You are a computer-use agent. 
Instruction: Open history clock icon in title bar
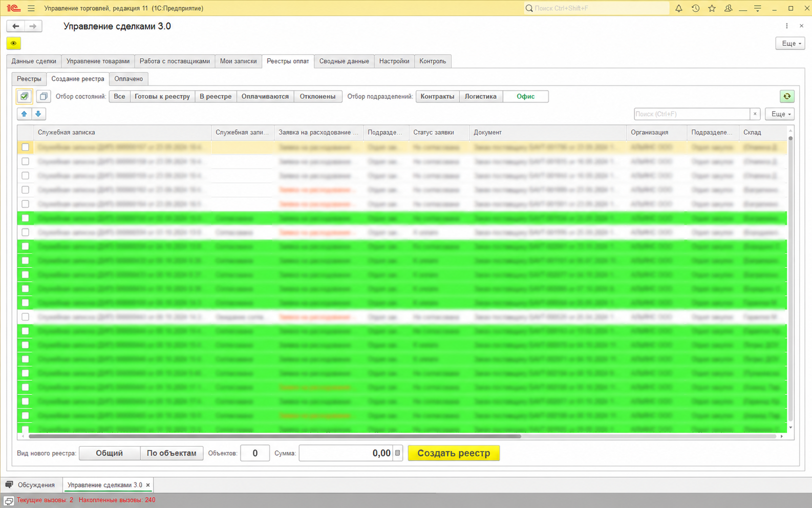(695, 8)
